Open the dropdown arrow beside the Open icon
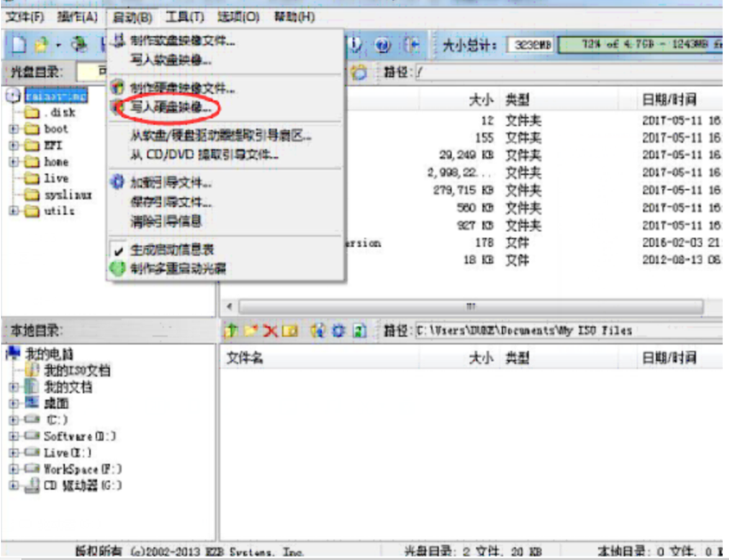Screen dimensions: 729x560 58,45
